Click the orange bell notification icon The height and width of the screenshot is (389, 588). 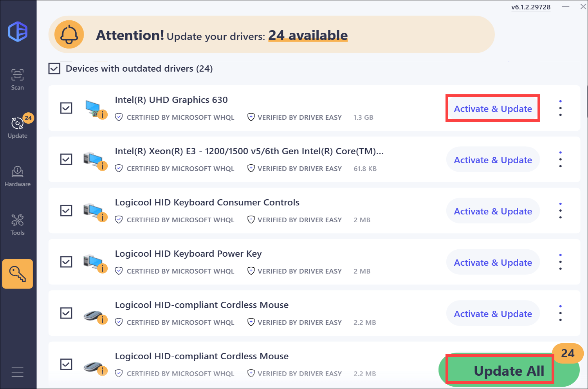click(x=69, y=35)
